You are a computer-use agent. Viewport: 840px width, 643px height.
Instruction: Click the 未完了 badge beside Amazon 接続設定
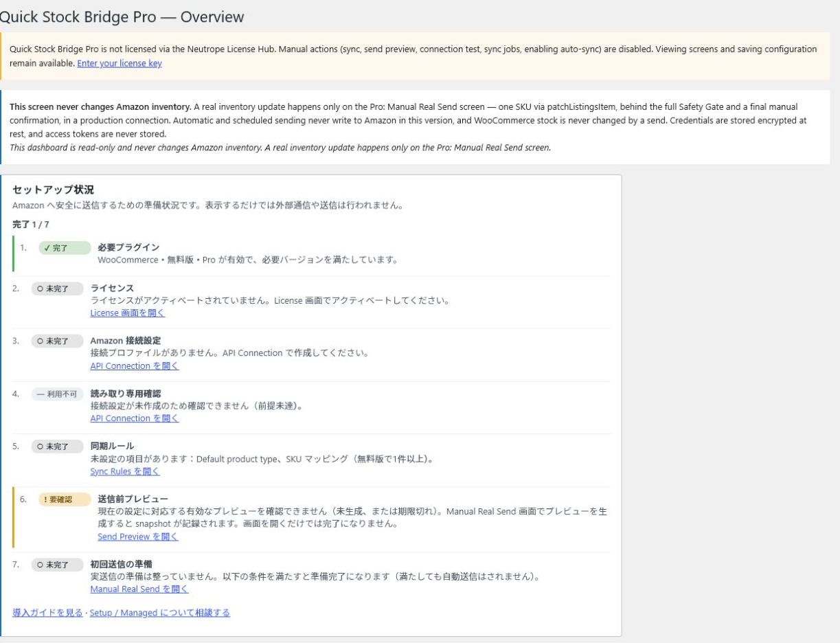pos(57,341)
